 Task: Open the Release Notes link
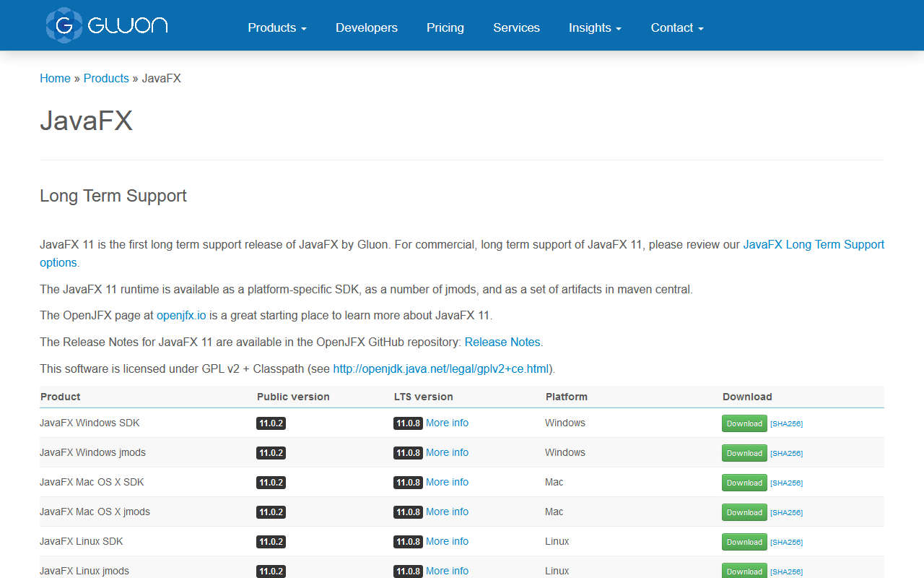click(x=502, y=342)
